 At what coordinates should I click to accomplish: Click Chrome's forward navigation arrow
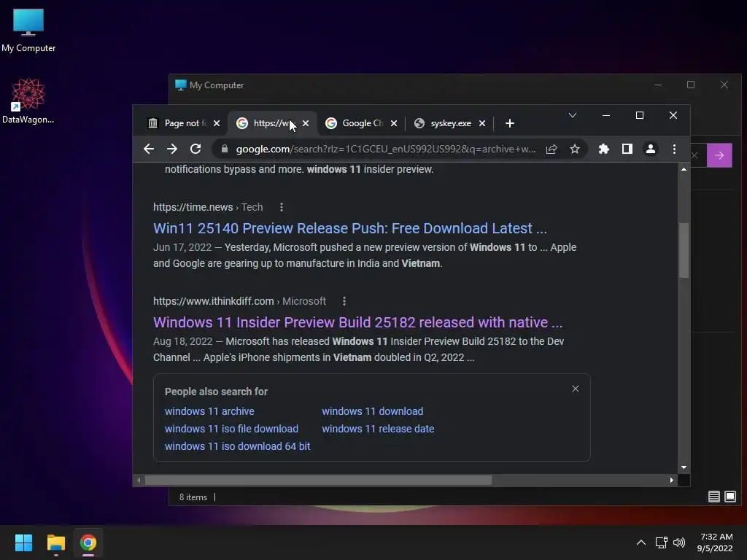(x=172, y=149)
